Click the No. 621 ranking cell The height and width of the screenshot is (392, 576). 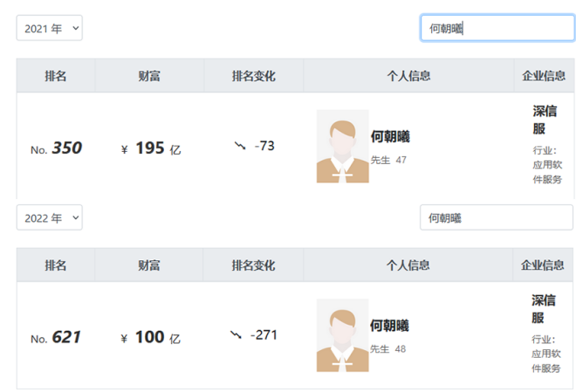(56, 337)
